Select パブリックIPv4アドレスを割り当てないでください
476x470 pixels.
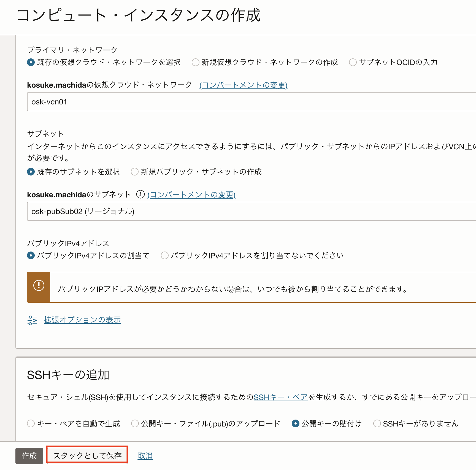164,256
